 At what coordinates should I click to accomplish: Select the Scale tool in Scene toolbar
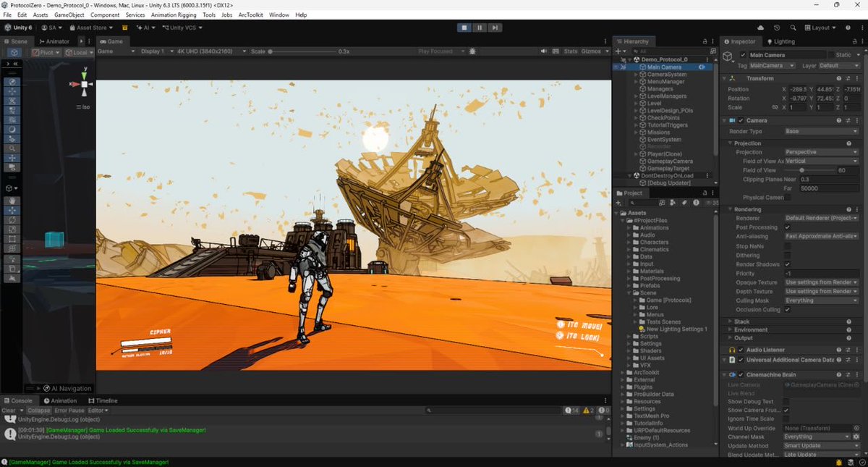[13, 229]
